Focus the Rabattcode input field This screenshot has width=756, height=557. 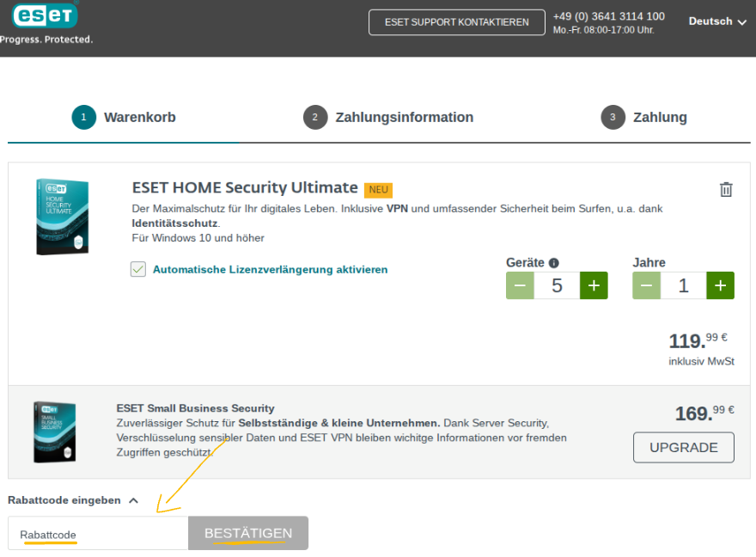tap(98, 534)
